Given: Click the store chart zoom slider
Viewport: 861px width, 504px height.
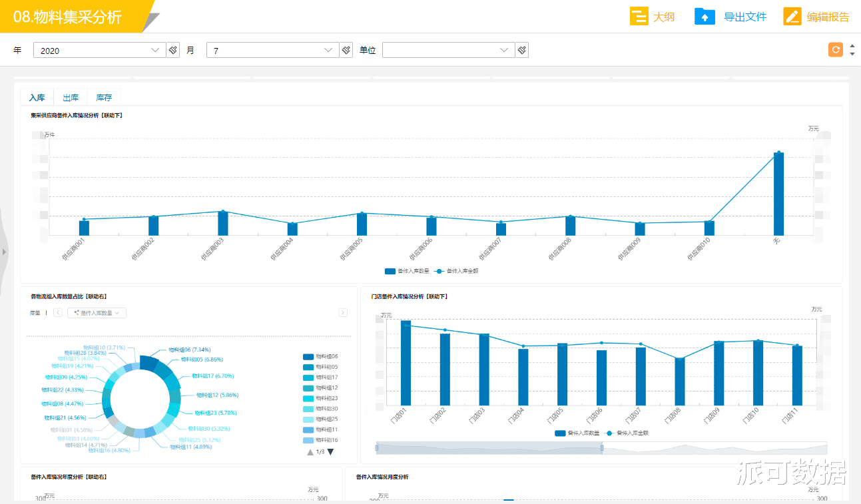Looking at the screenshot, I should [489, 448].
